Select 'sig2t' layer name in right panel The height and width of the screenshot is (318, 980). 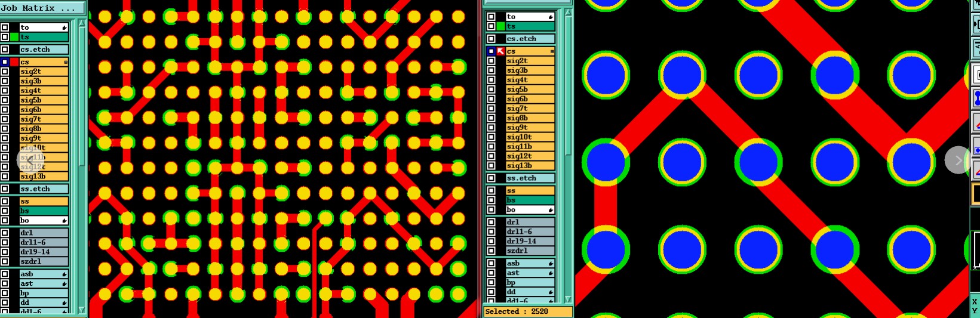[530, 61]
